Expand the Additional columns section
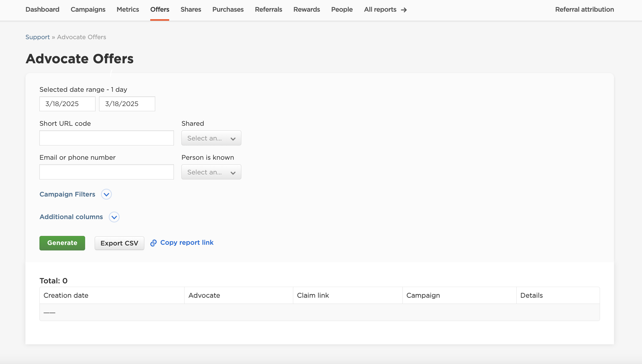The width and height of the screenshot is (642, 364). click(71, 217)
